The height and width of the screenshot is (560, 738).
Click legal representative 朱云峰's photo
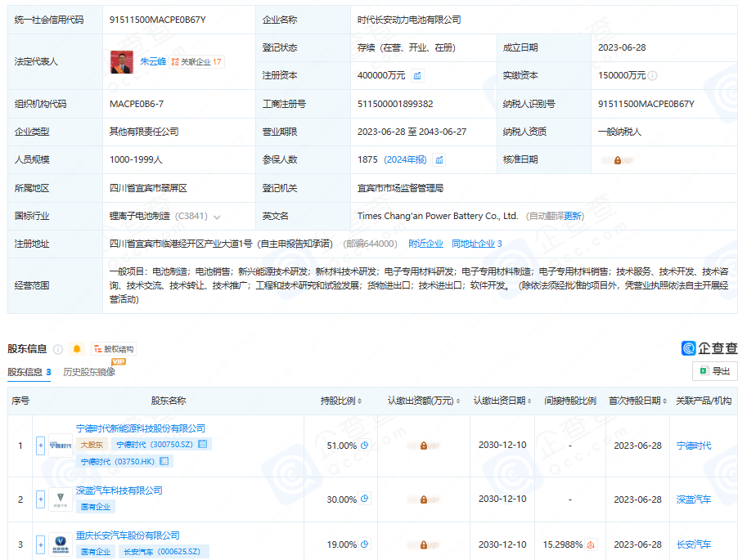[x=123, y=61]
